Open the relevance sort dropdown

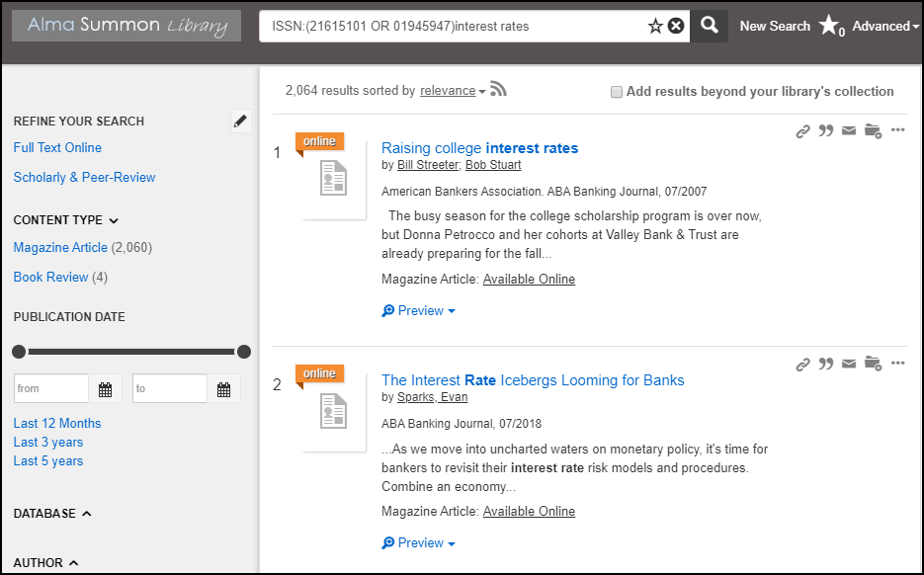tap(453, 91)
